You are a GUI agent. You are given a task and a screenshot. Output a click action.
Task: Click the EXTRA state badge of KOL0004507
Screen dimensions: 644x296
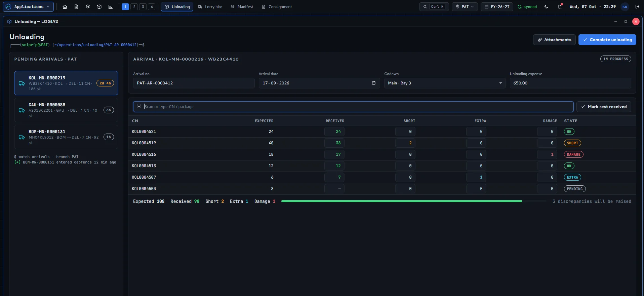(572, 177)
